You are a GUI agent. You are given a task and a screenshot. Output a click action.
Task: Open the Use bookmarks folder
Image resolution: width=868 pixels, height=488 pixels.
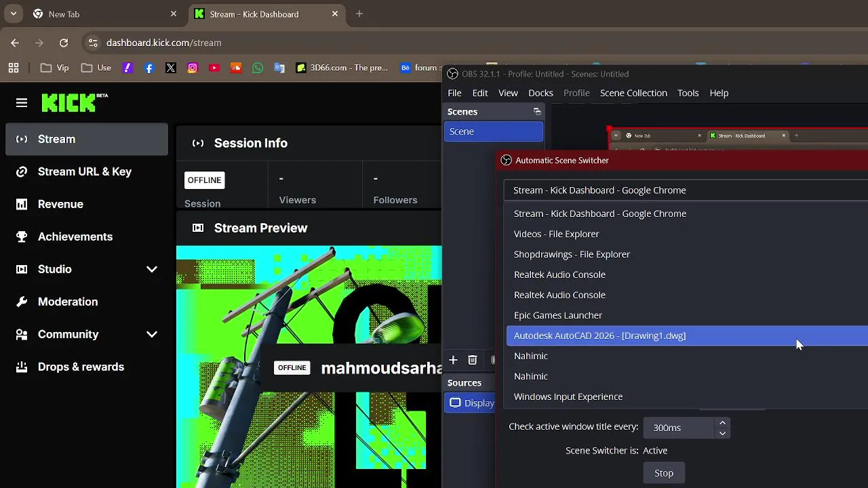pyautogui.click(x=96, y=68)
